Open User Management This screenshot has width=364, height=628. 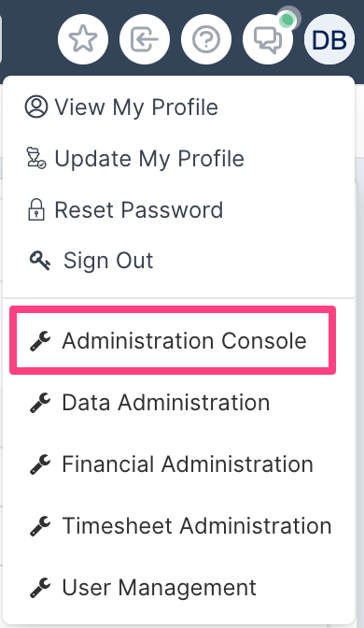[x=143, y=587]
